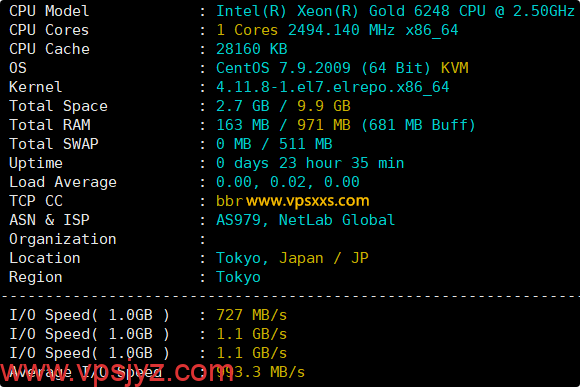The image size is (580, 387).
Task: Select the Tokyo, Japan / JP value
Action: click(292, 258)
